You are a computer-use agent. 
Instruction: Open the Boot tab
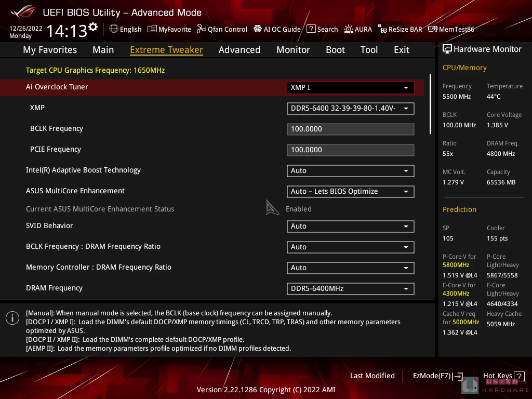click(x=335, y=50)
